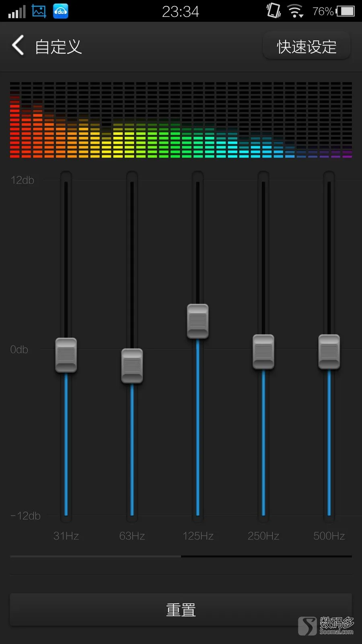Tap the signal strength status icon

[17, 12]
